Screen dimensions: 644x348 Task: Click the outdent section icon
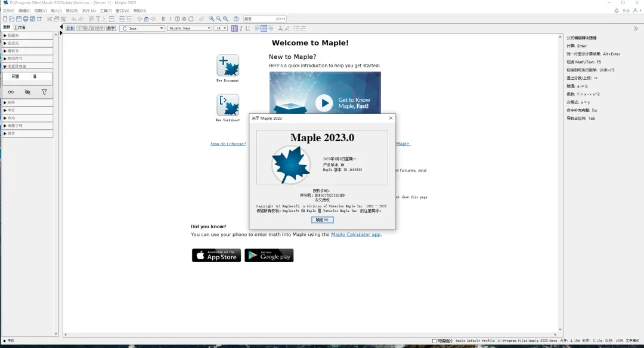[x=129, y=19]
